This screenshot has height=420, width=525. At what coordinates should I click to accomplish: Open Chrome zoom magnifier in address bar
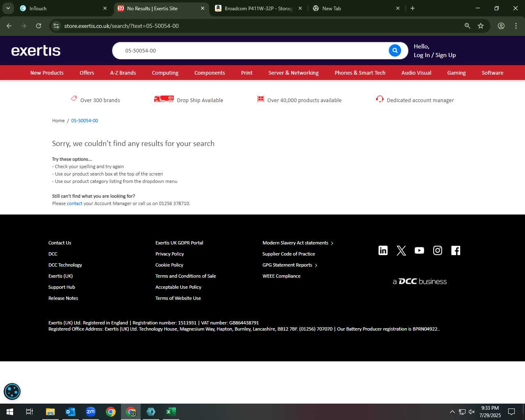point(467,26)
